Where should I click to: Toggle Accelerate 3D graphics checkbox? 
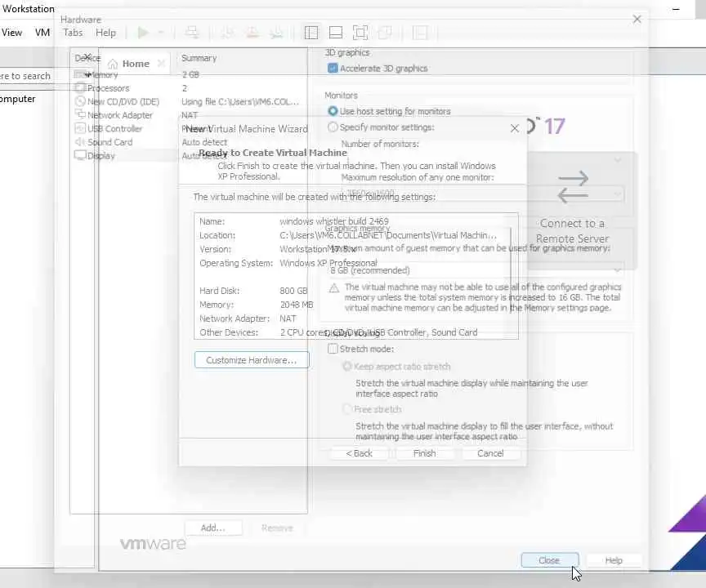333,68
